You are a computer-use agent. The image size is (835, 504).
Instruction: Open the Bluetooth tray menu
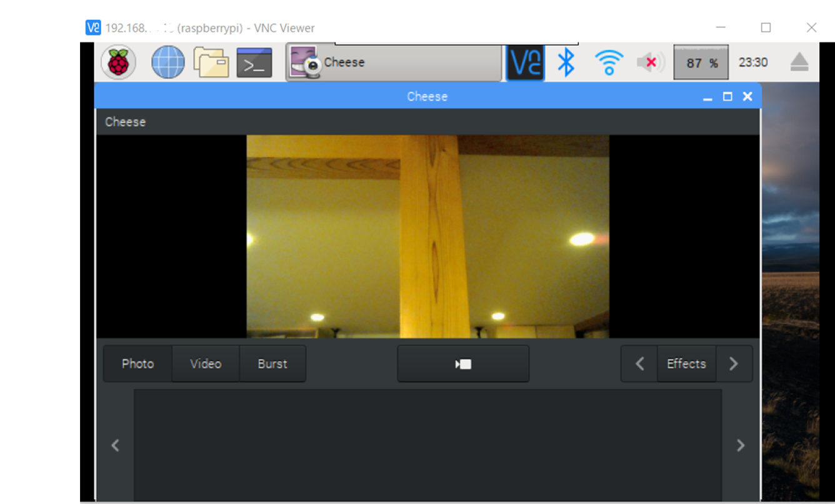pos(566,62)
